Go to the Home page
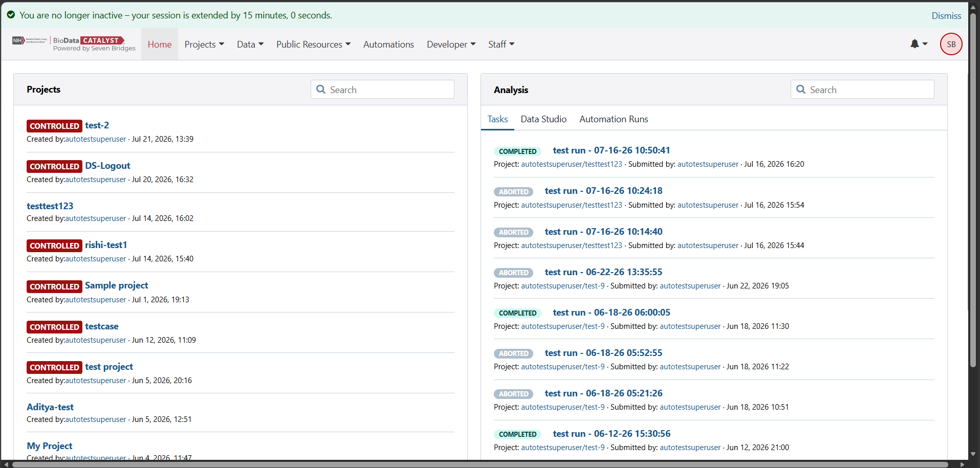The height and width of the screenshot is (468, 980). (160, 44)
